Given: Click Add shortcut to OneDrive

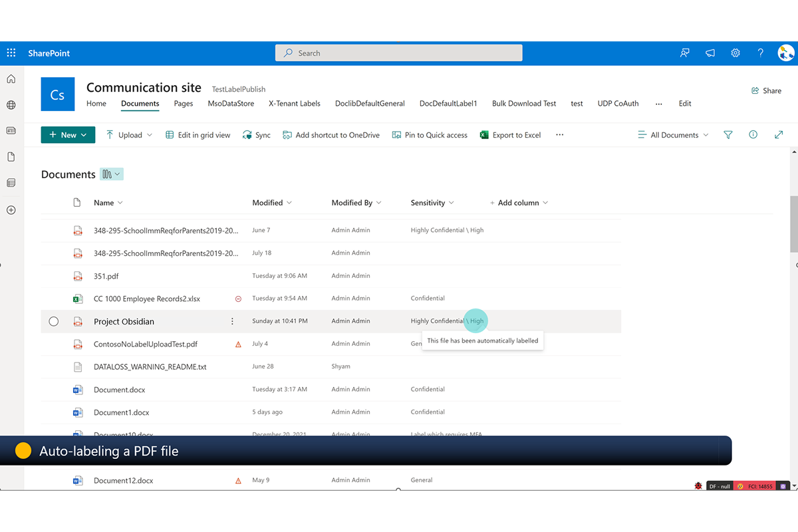Looking at the screenshot, I should (331, 135).
